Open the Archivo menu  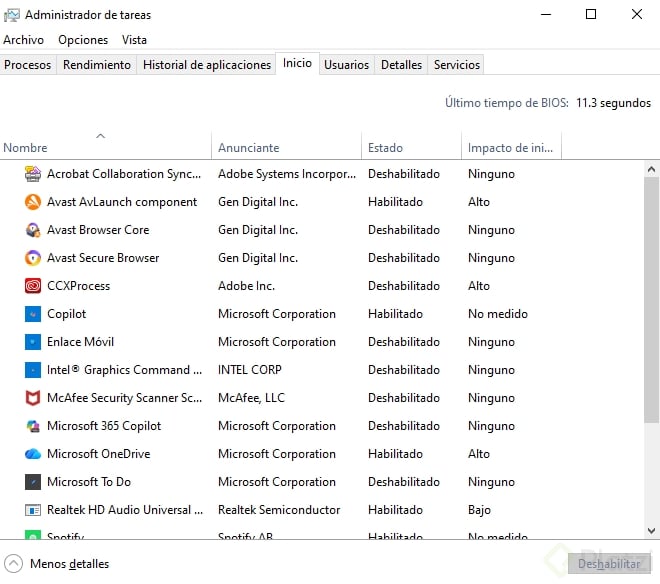coord(24,40)
